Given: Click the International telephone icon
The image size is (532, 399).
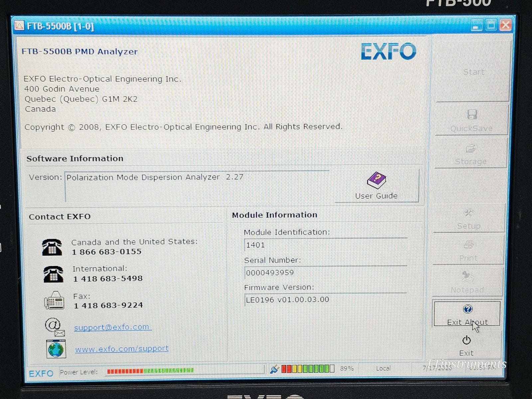Looking at the screenshot, I should pos(53,274).
